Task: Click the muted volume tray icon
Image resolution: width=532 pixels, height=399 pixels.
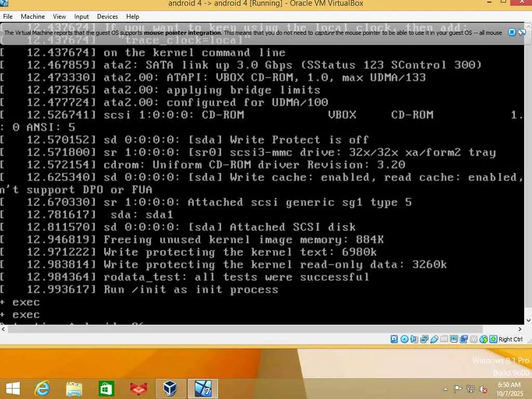Action: [x=482, y=389]
